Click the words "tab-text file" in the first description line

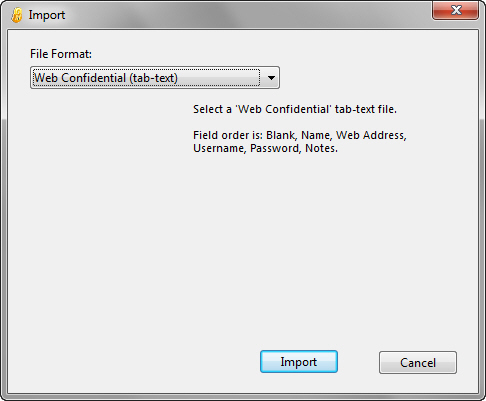click(x=365, y=109)
